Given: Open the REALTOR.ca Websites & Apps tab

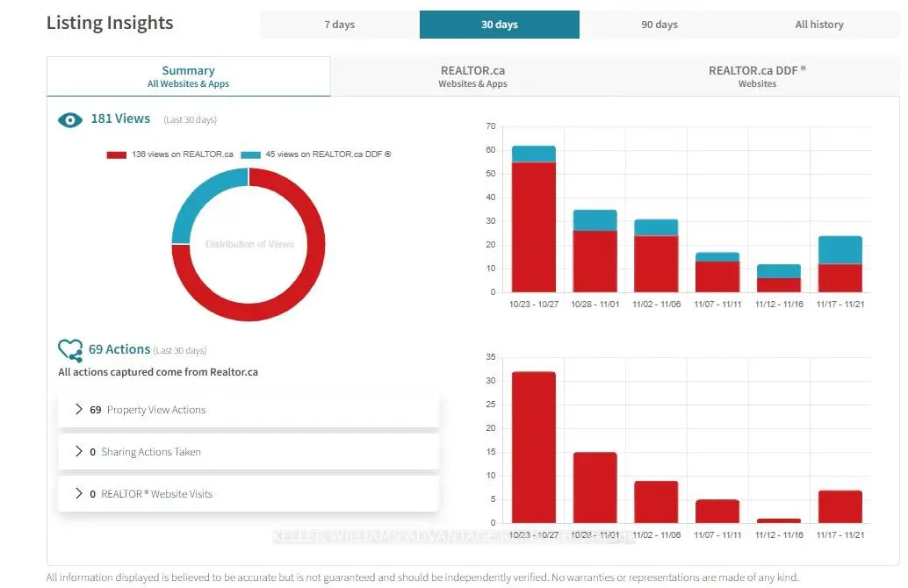Looking at the screenshot, I should pos(472,76).
